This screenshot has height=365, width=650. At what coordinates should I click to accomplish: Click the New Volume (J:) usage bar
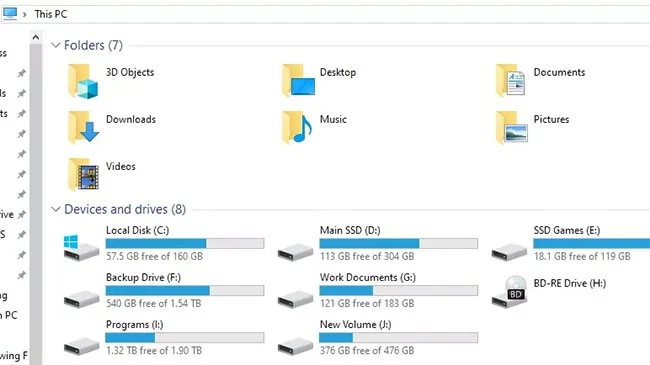[x=399, y=338]
